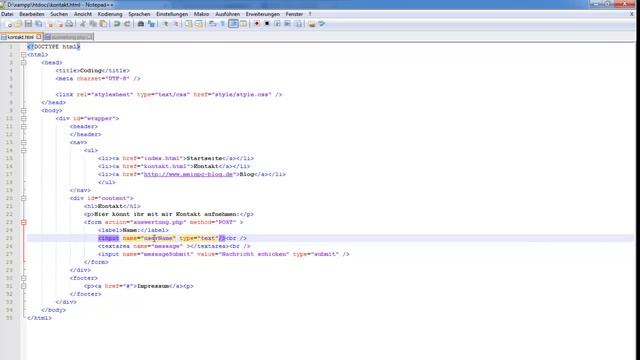Collapse the head block fold marker
640x360 pixels.
[24, 62]
